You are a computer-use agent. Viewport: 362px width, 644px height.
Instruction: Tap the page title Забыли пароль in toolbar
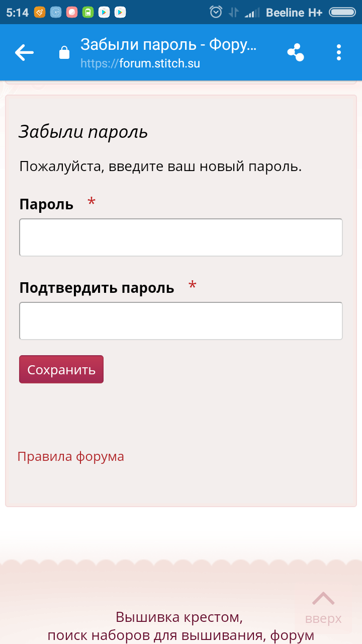168,44
